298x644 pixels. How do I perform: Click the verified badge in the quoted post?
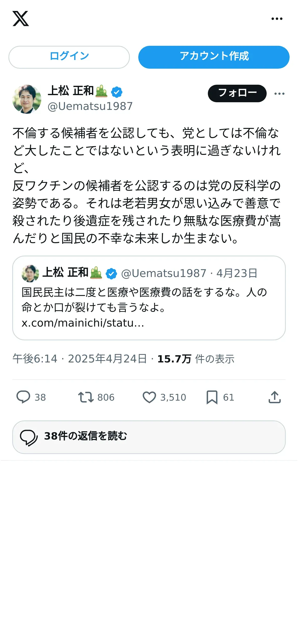pos(111,274)
